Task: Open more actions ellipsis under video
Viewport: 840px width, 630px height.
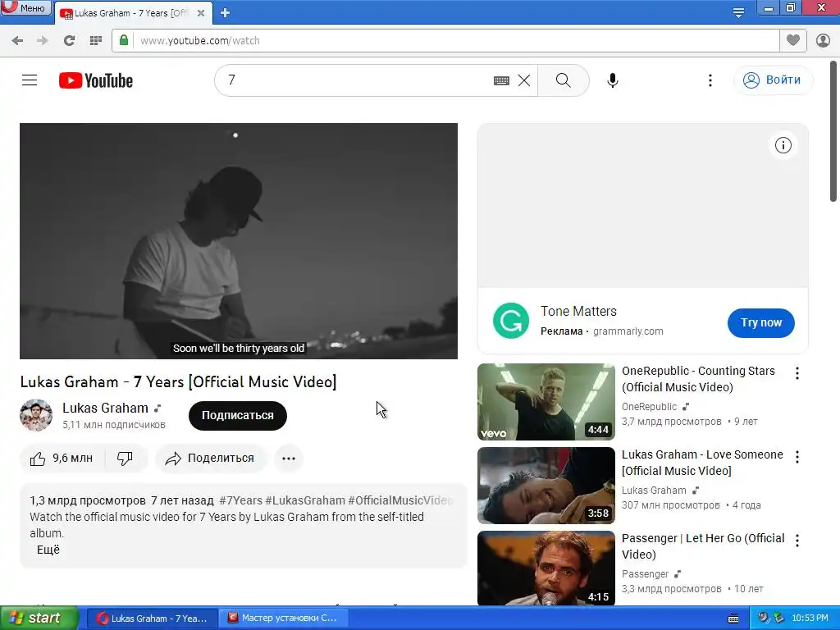Action: click(x=289, y=459)
